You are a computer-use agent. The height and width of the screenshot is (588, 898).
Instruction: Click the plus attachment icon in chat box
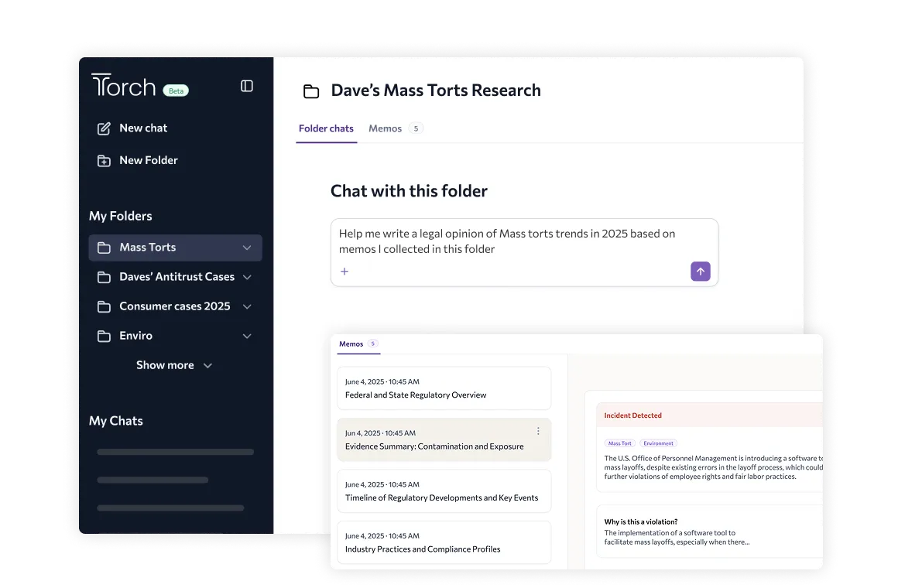[x=344, y=272]
